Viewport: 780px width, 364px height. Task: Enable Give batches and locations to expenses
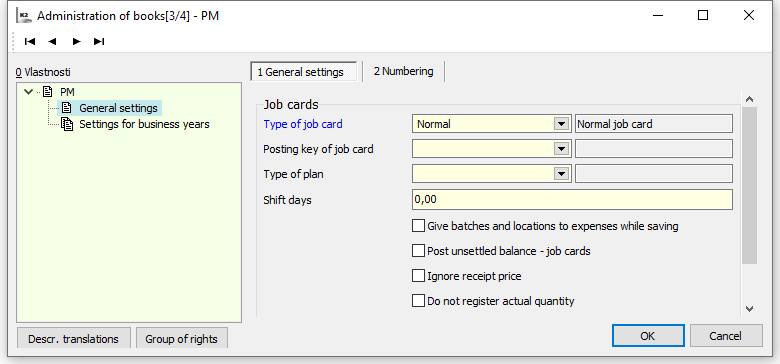[418, 226]
